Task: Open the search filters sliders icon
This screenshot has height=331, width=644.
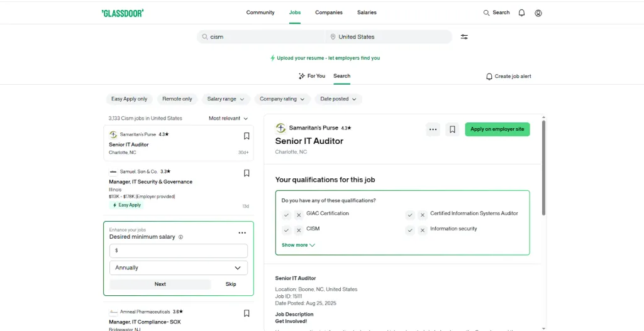Action: click(x=464, y=36)
